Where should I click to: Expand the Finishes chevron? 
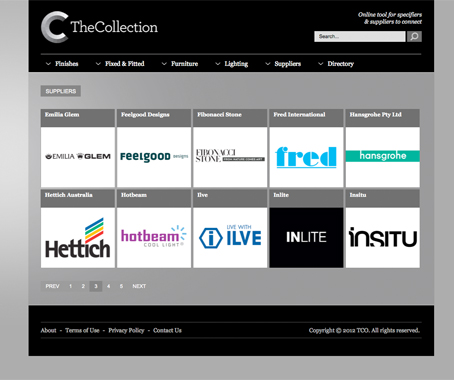tap(48, 64)
